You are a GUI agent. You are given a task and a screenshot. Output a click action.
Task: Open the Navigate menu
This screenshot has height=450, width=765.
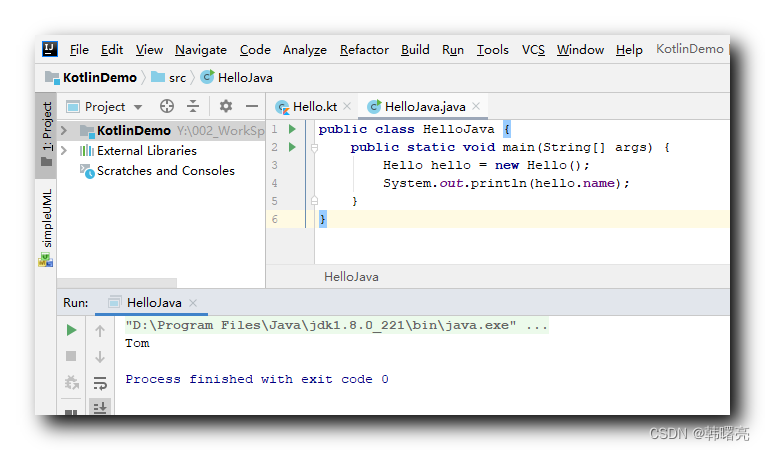click(x=201, y=50)
